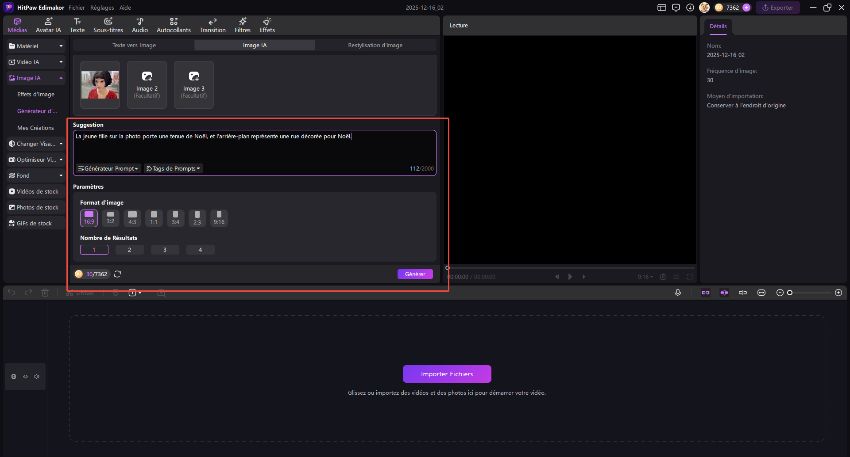
Task: Set number of results to 3
Action: click(165, 250)
